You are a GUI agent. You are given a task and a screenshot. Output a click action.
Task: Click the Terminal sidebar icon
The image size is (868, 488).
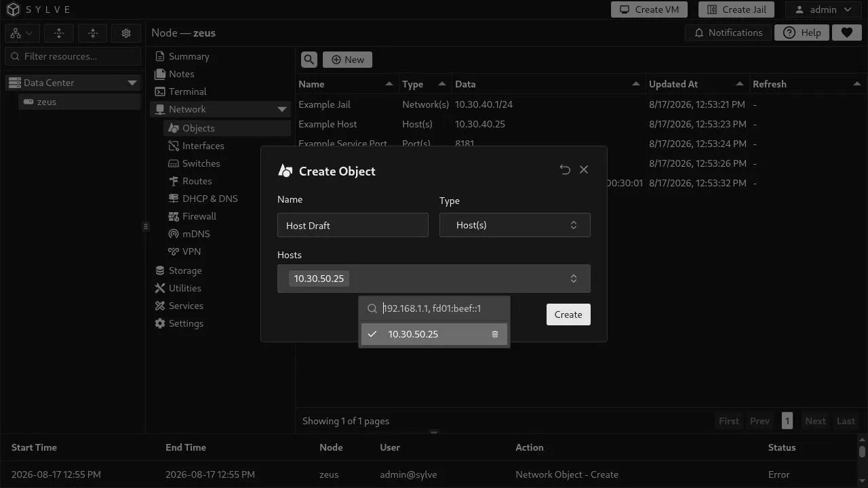160,91
